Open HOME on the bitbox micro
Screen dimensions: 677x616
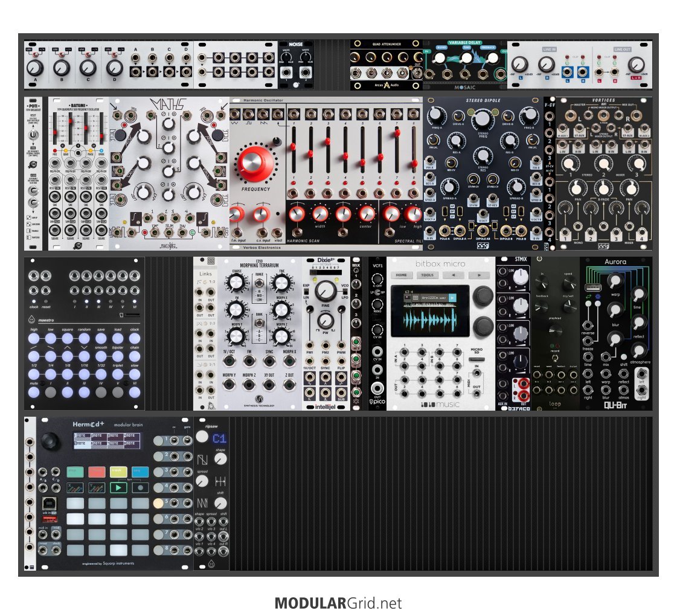(x=402, y=275)
